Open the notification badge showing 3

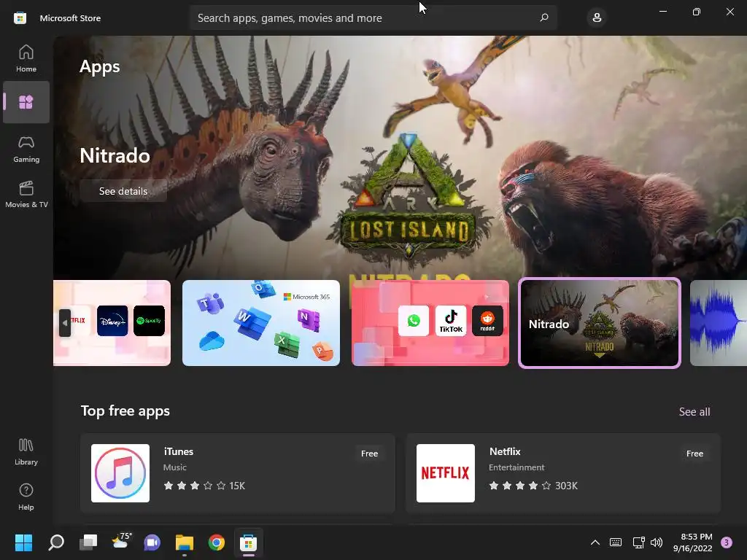tap(727, 542)
